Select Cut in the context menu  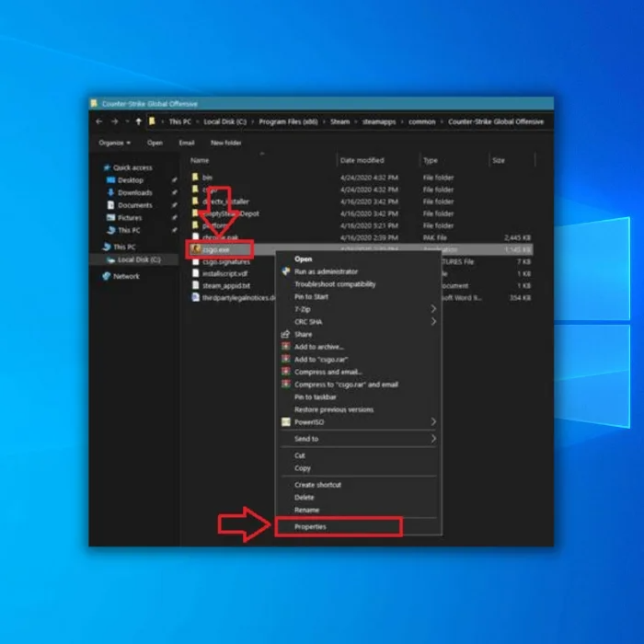point(299,455)
